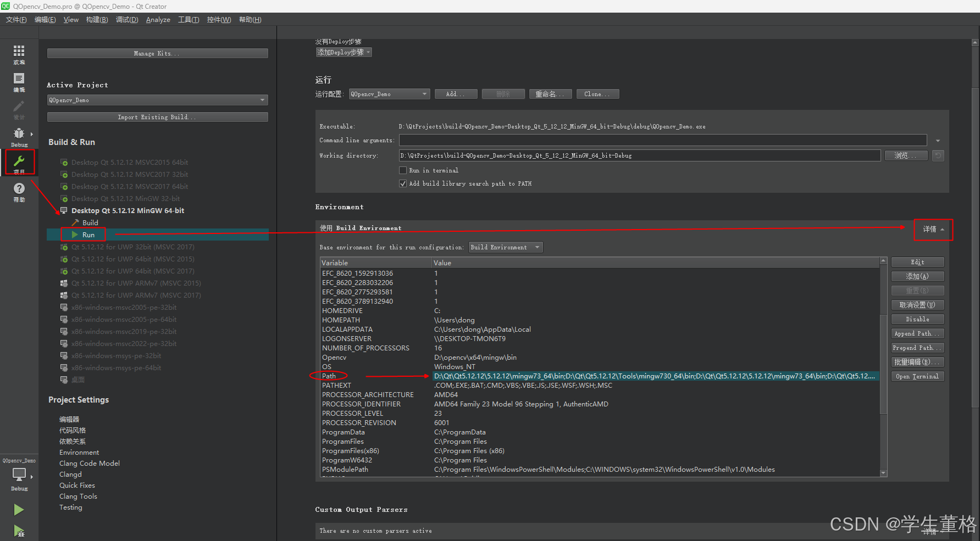Viewport: 980px width, 541px height.
Task: Click the Open Terminal button
Action: tap(917, 376)
